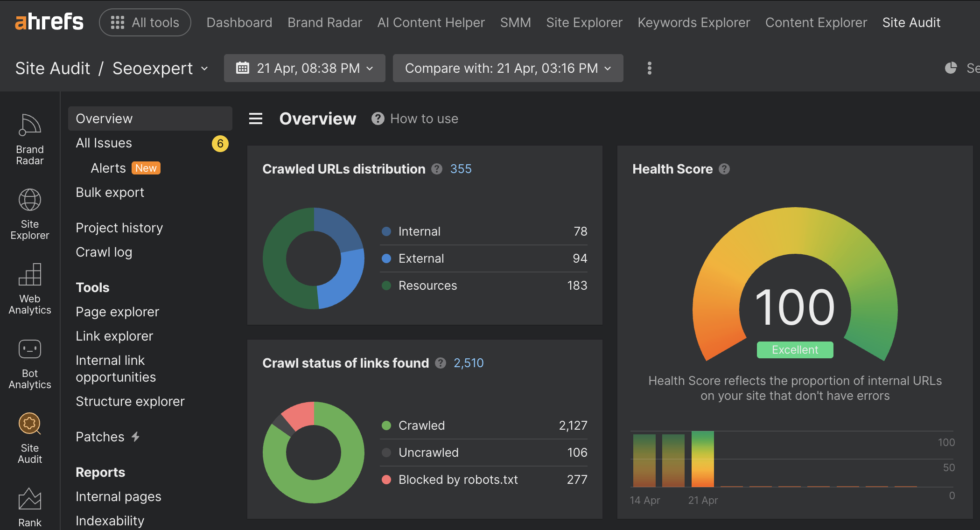980x530 pixels.
Task: Expand the Compare with crawl dropdown
Action: point(507,68)
